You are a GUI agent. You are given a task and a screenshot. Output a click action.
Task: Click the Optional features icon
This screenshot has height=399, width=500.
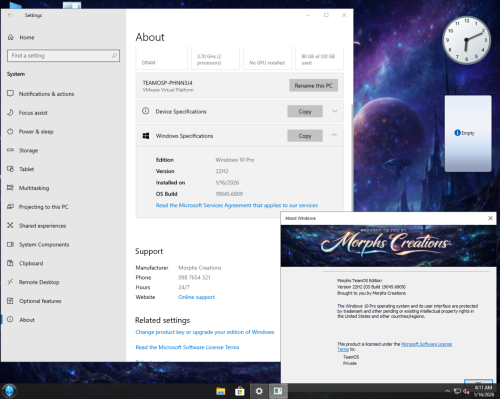[x=10, y=301]
